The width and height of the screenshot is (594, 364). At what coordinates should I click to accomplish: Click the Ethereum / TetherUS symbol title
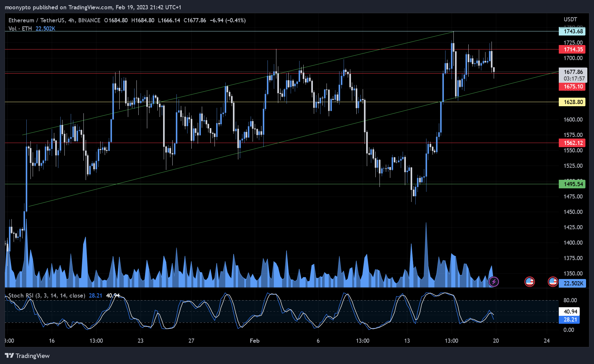[x=37, y=20]
